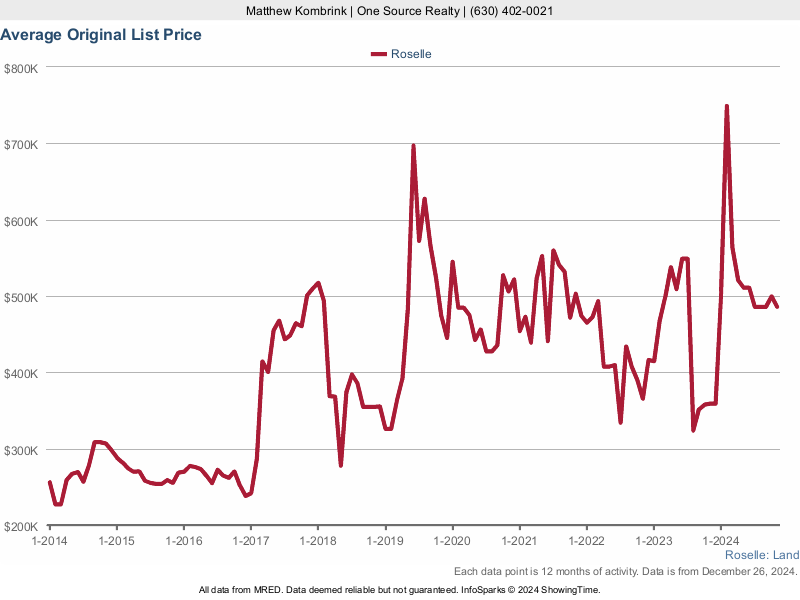Click the MRED data disclaimer footer text
Screen dimensions: 800x600
click(399, 590)
